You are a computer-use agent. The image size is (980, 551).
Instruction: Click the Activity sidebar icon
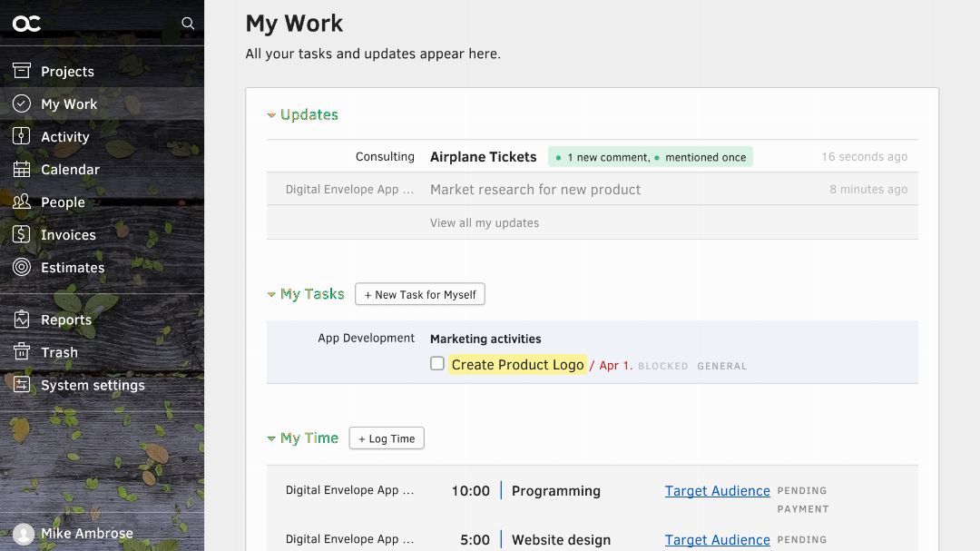pyautogui.click(x=22, y=136)
